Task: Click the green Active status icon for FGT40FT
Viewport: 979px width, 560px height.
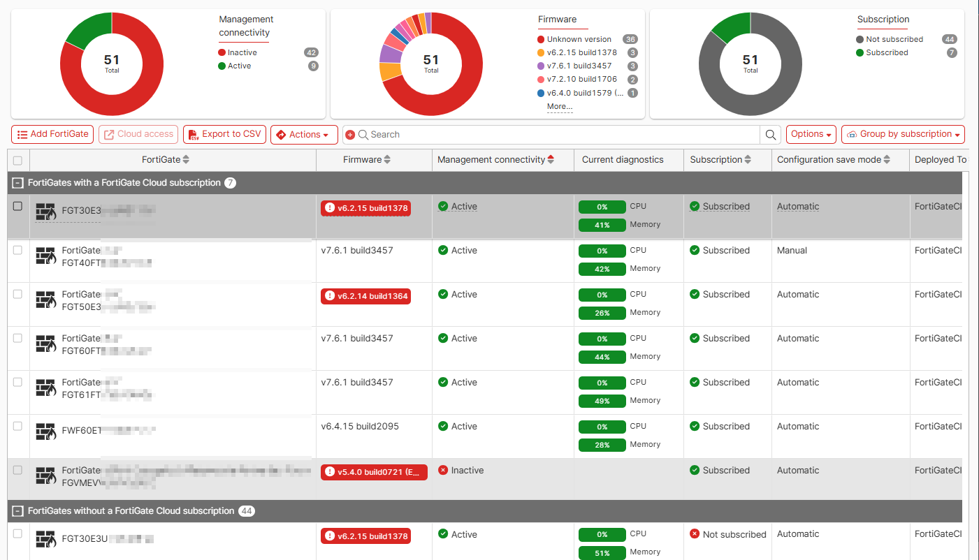Action: (443, 250)
